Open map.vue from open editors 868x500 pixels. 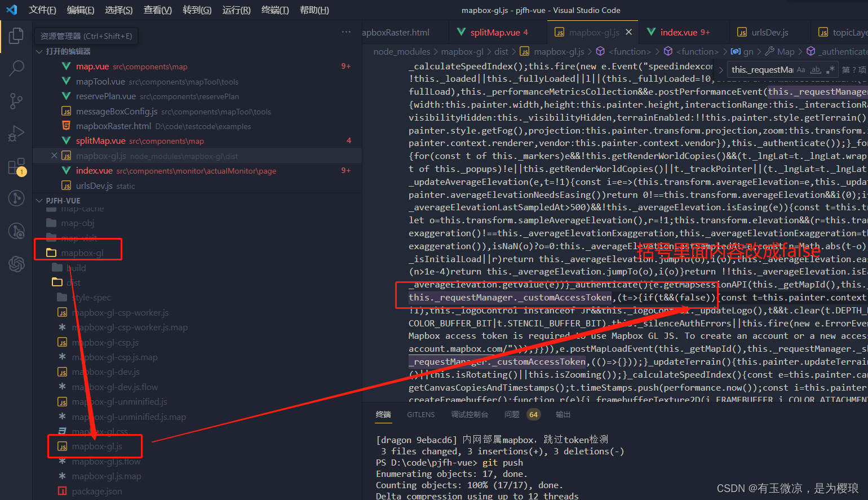click(197, 67)
